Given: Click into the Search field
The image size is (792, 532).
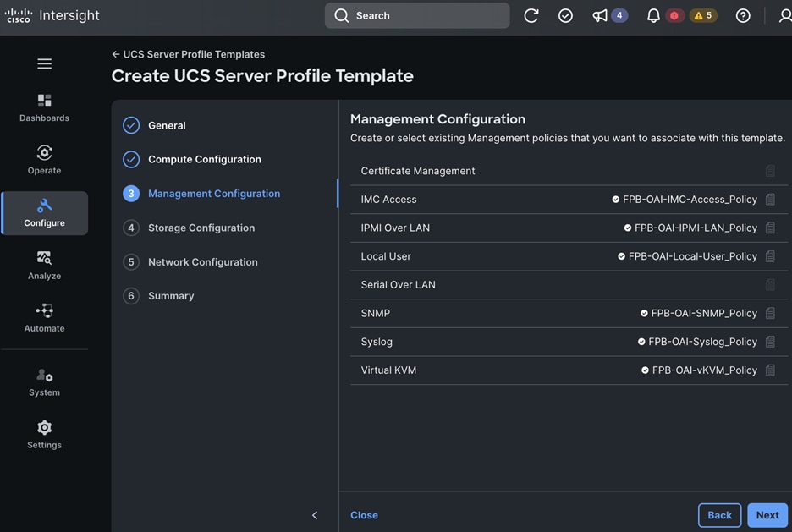Looking at the screenshot, I should click(x=417, y=15).
